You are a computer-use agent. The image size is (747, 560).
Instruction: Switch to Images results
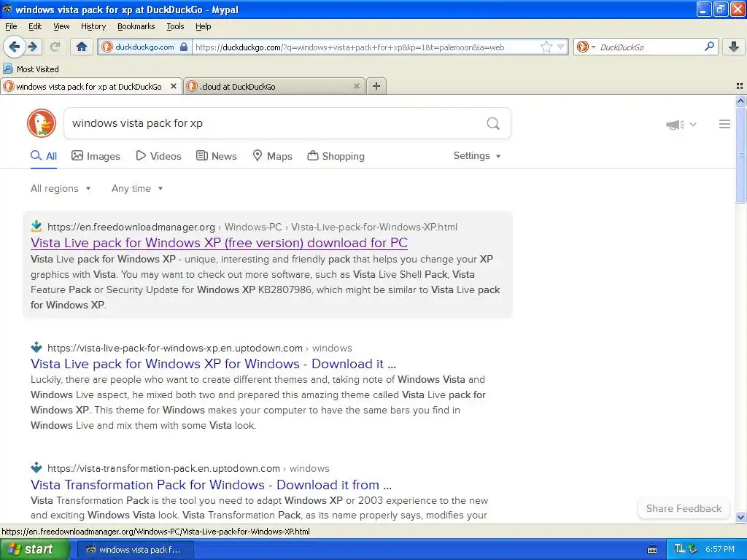(96, 156)
